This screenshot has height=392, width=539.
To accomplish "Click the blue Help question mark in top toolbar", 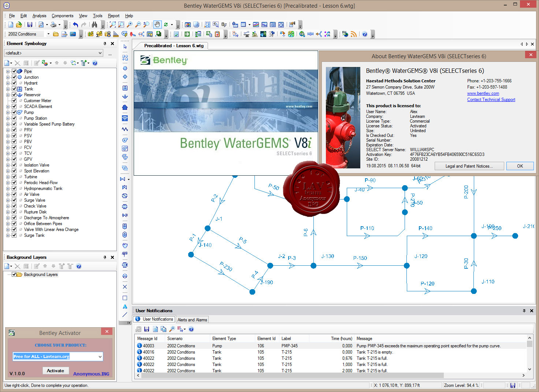I will [x=365, y=34].
